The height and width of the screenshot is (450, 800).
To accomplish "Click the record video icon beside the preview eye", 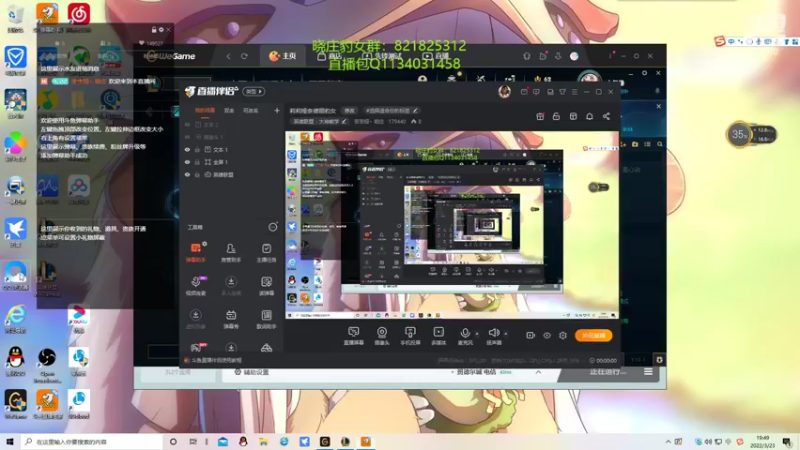I will (x=531, y=335).
